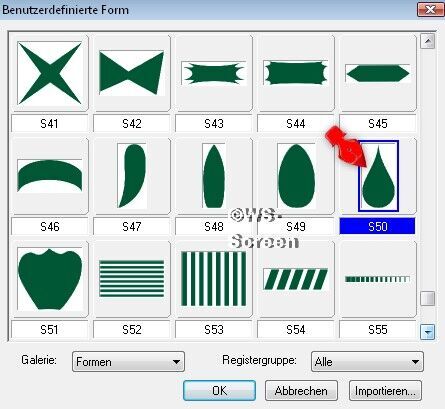Pick the spiky banner S43 shape
Image resolution: width=445 pixels, height=409 pixels.
click(214, 73)
